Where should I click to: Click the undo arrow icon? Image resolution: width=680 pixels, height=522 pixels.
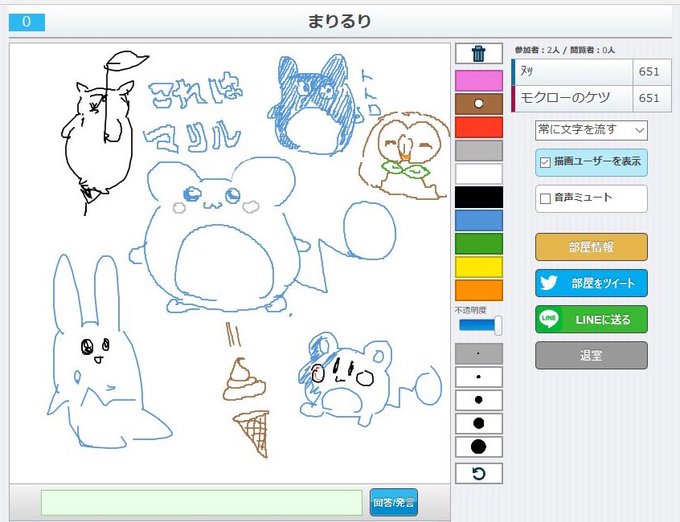click(478, 473)
